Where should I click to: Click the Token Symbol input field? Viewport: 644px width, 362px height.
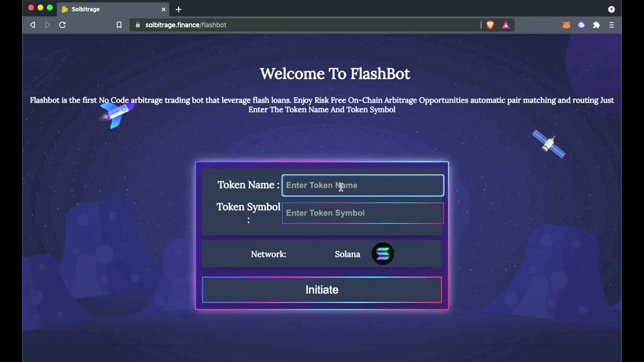(363, 213)
